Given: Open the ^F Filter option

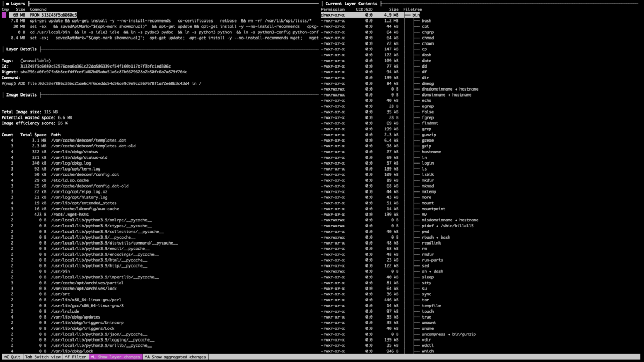Looking at the screenshot, I should coord(76,357).
